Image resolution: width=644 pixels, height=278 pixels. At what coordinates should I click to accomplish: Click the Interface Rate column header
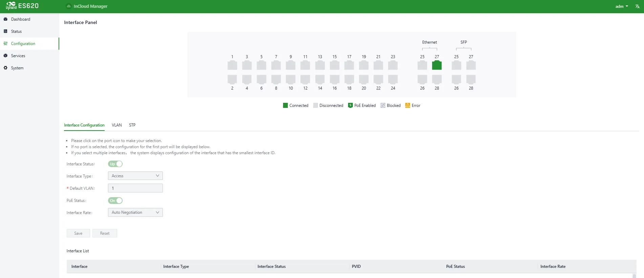pos(553,267)
